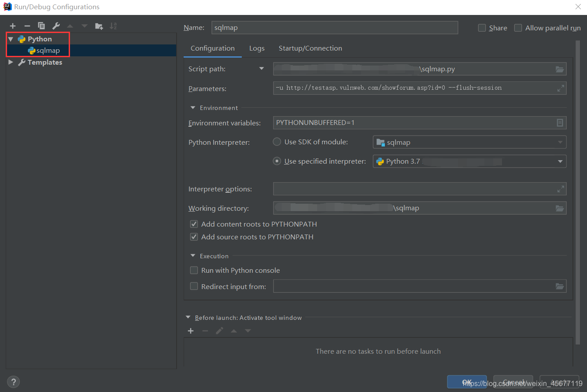The height and width of the screenshot is (392, 587).
Task: Click inside the Name input field
Action: (335, 28)
